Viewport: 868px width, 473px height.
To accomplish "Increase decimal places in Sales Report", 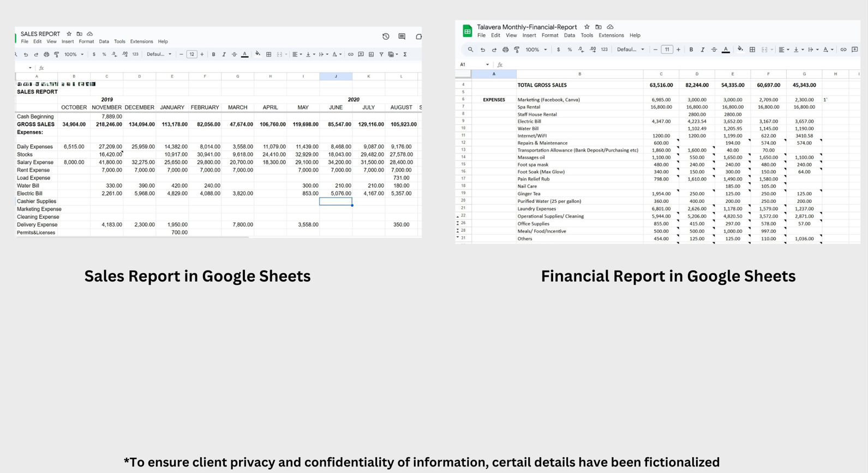I will point(125,55).
